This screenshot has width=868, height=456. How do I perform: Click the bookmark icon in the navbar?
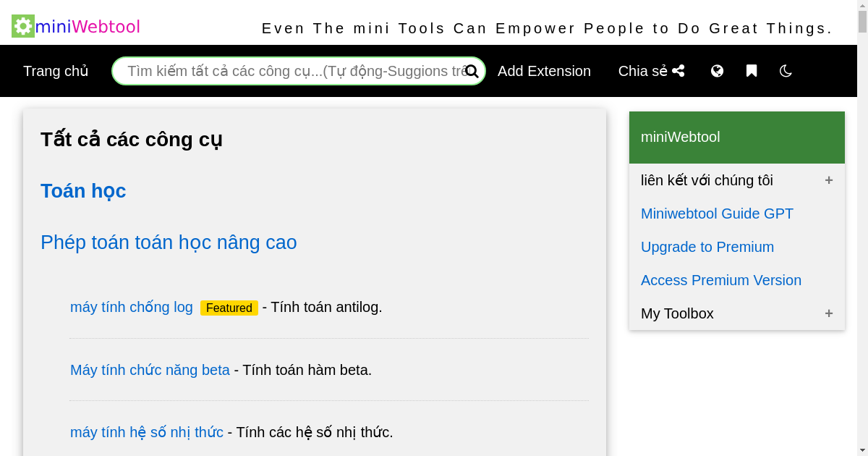752,70
